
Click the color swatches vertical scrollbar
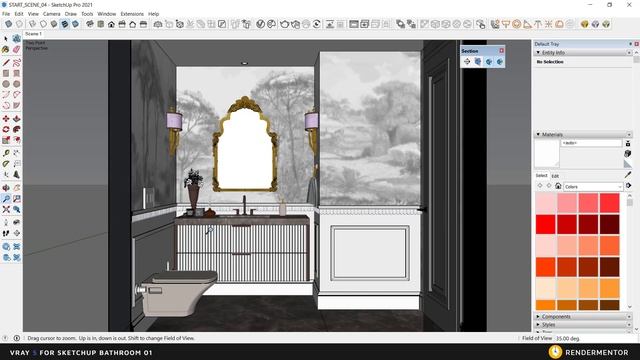coord(630,251)
